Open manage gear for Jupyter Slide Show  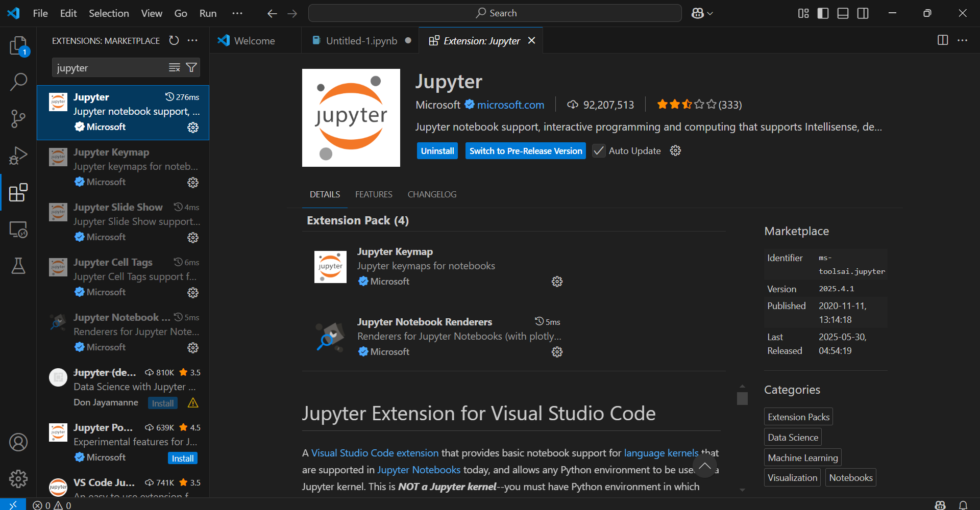coord(193,238)
